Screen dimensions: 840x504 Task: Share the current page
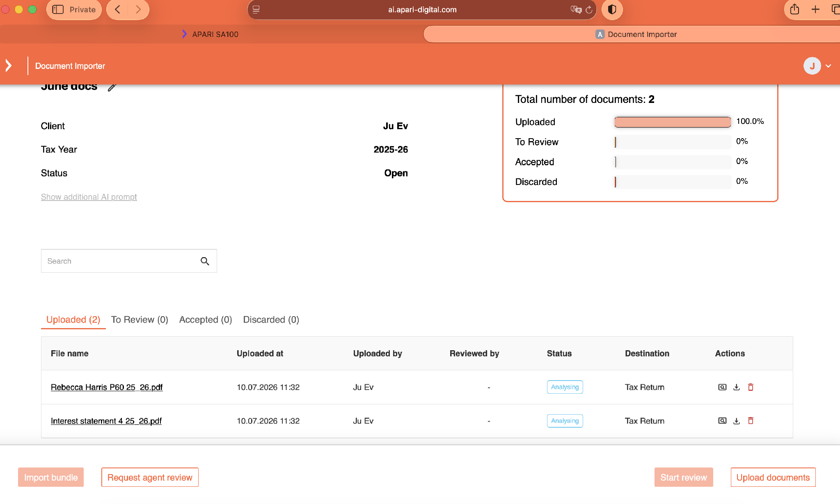tap(794, 9)
